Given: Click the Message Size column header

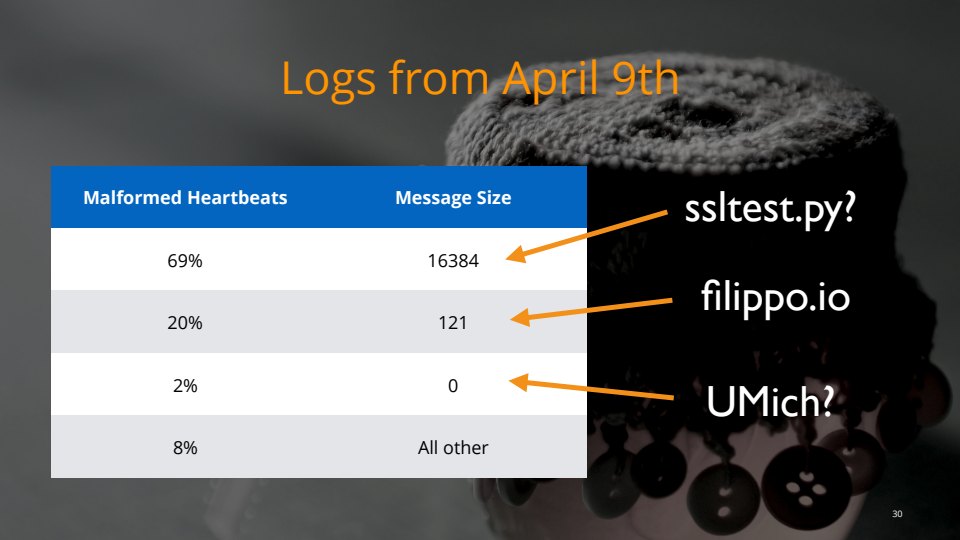Looking at the screenshot, I should pyautogui.click(x=453, y=198).
